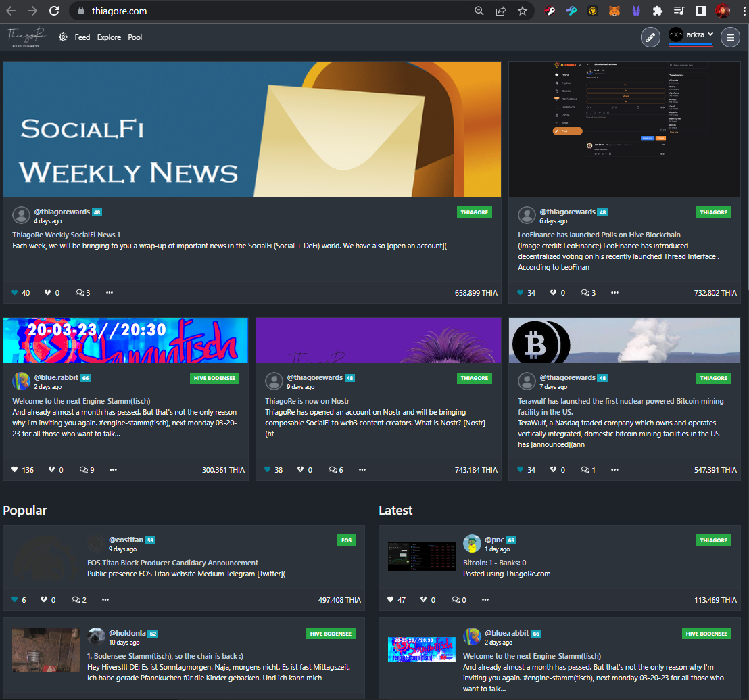
Task: Click the Bitcoin nuclear plant banner image
Action: click(625, 341)
